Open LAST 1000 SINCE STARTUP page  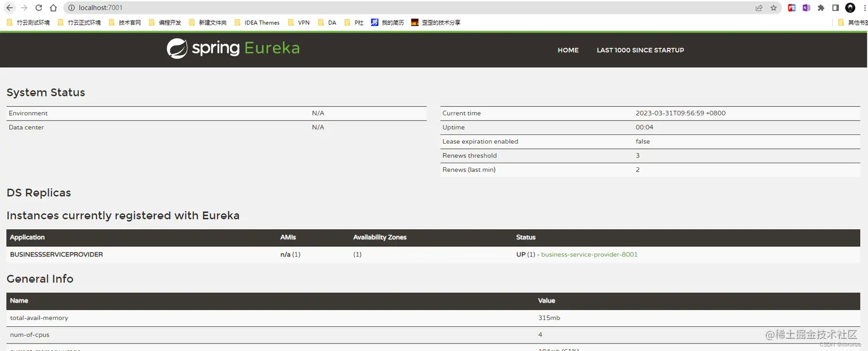tap(640, 50)
